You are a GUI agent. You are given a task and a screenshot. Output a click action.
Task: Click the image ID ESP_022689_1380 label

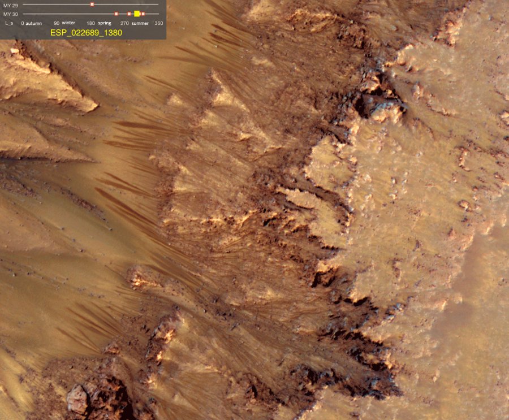(x=86, y=33)
